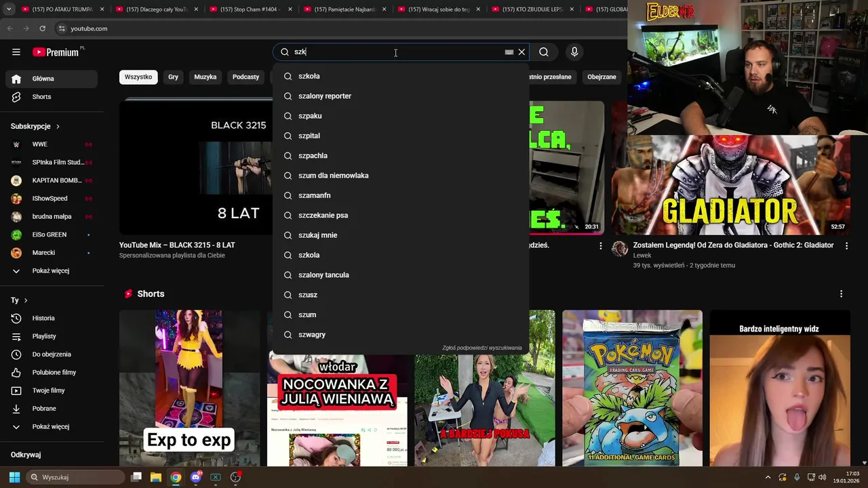
Task: Show hidden tray icons chevron
Action: coord(768,477)
